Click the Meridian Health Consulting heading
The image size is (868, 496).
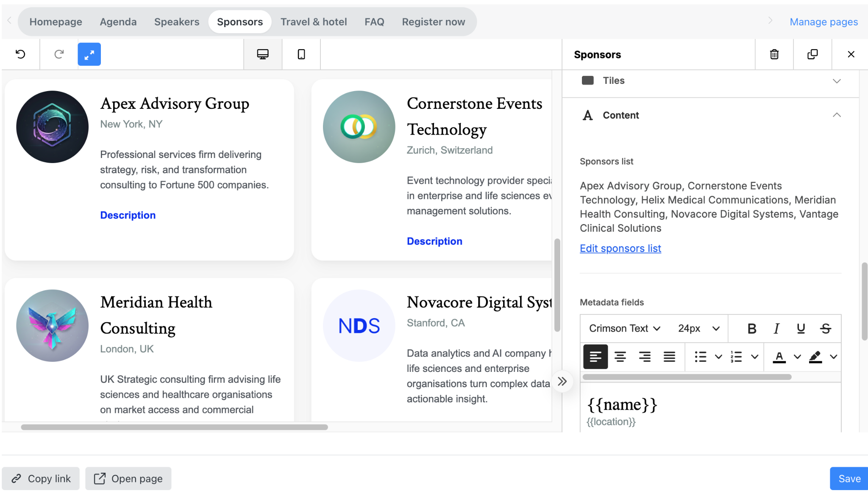pos(156,315)
